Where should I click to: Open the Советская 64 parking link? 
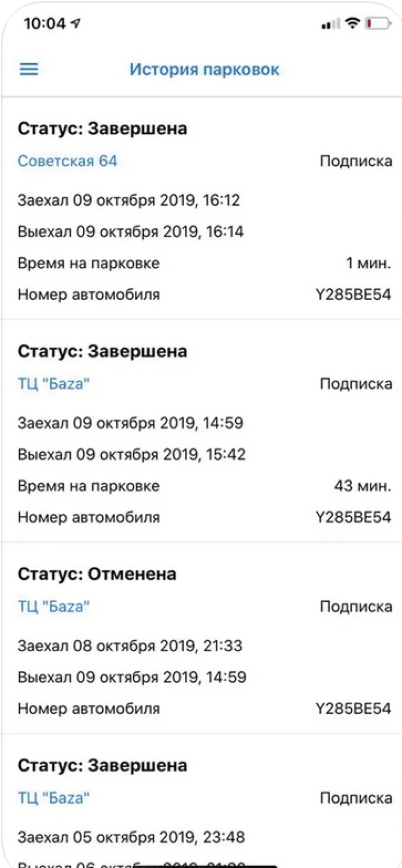pos(68,161)
